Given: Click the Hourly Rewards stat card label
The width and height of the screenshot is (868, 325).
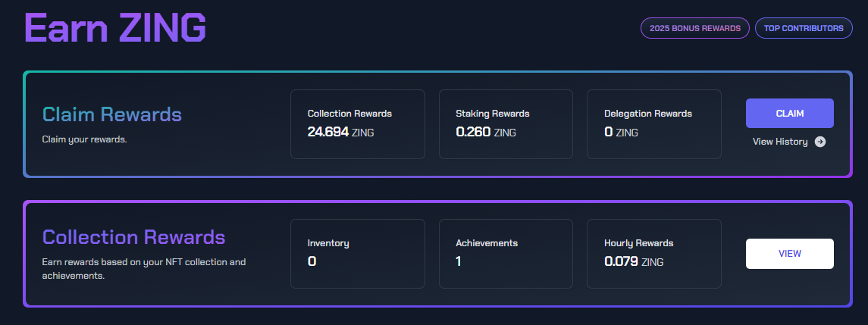Looking at the screenshot, I should pyautogui.click(x=638, y=243).
